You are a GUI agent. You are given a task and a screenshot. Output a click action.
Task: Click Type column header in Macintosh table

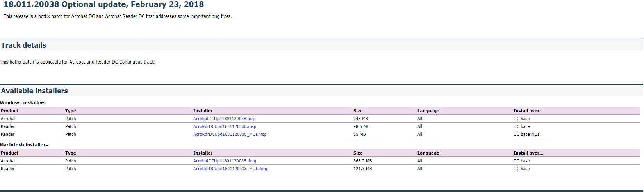(x=70, y=153)
